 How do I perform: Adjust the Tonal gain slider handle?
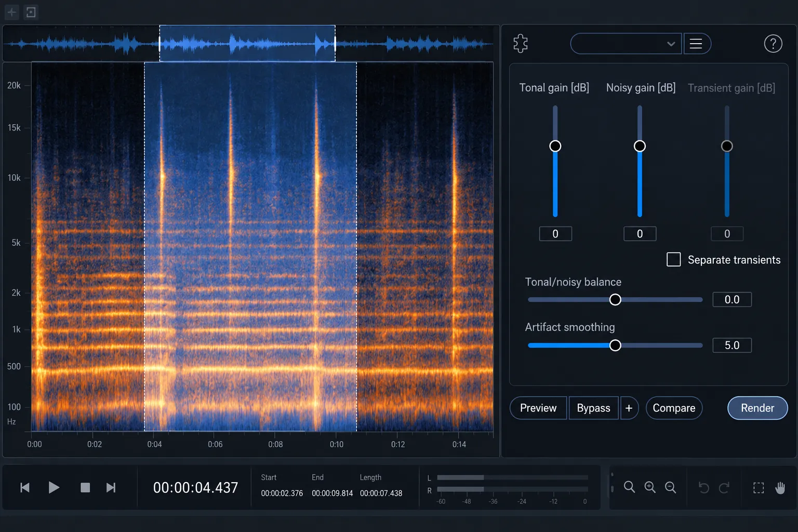click(x=555, y=146)
